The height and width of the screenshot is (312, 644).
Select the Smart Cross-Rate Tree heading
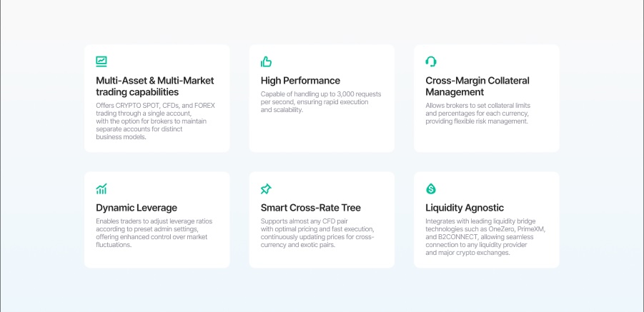[311, 208]
